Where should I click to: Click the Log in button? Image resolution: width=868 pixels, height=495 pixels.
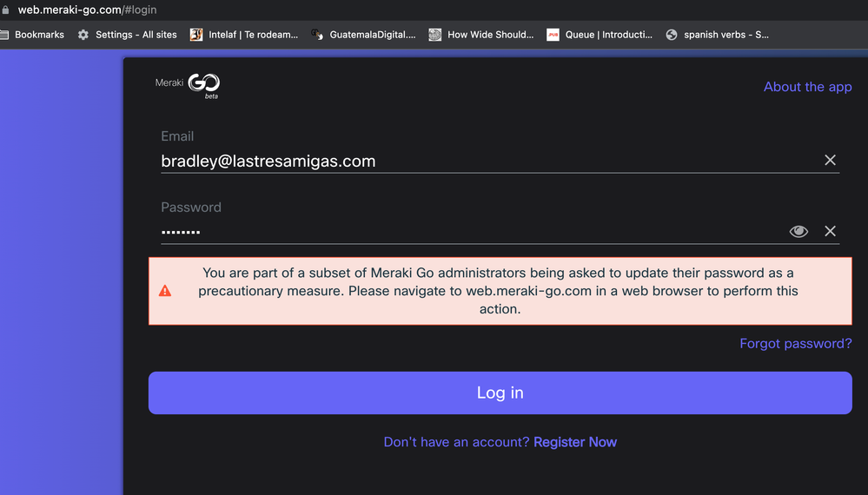[x=500, y=393]
